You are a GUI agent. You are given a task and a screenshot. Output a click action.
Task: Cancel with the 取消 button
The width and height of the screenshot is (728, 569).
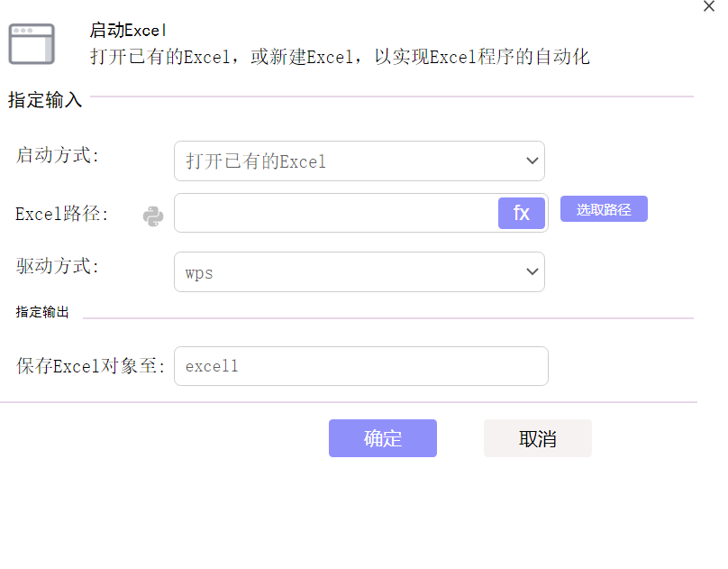[x=538, y=438]
